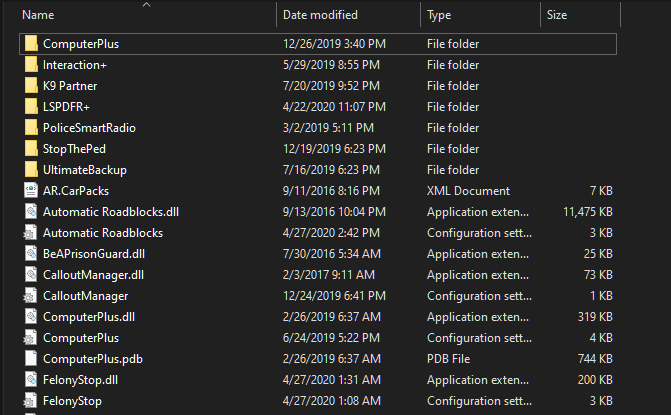Click the StopThePed folder icon
Screen dimensions: 671x415
click(31, 149)
